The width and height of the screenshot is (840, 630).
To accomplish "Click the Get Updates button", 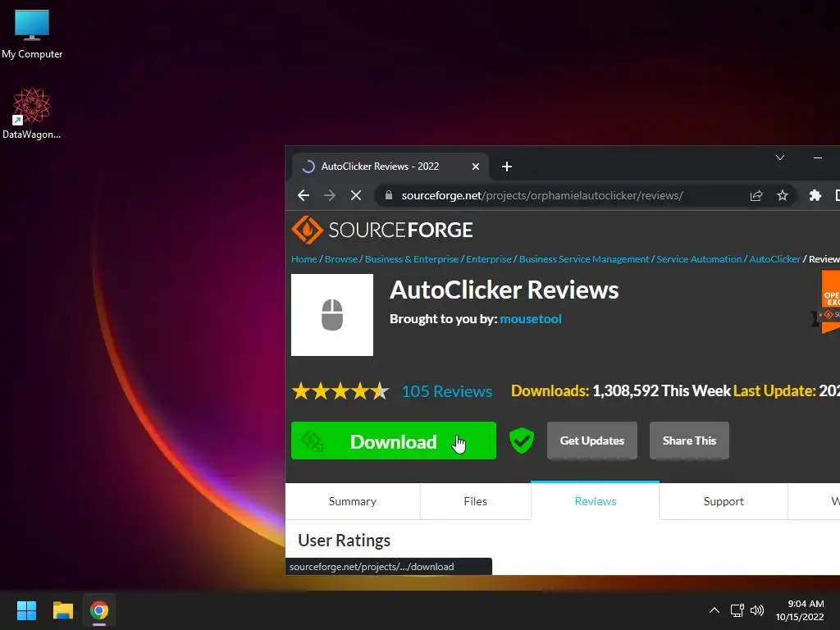I will pos(592,441).
